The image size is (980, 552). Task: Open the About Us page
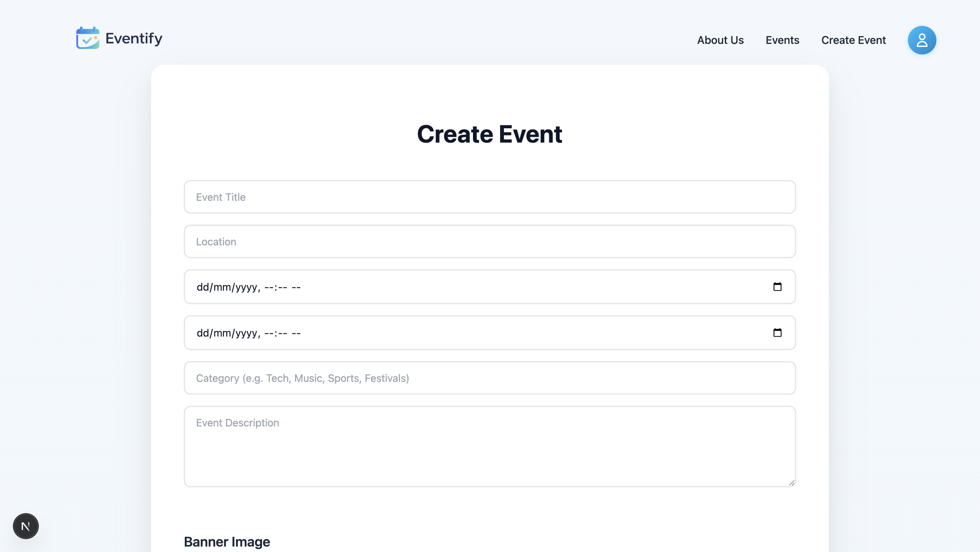click(720, 39)
